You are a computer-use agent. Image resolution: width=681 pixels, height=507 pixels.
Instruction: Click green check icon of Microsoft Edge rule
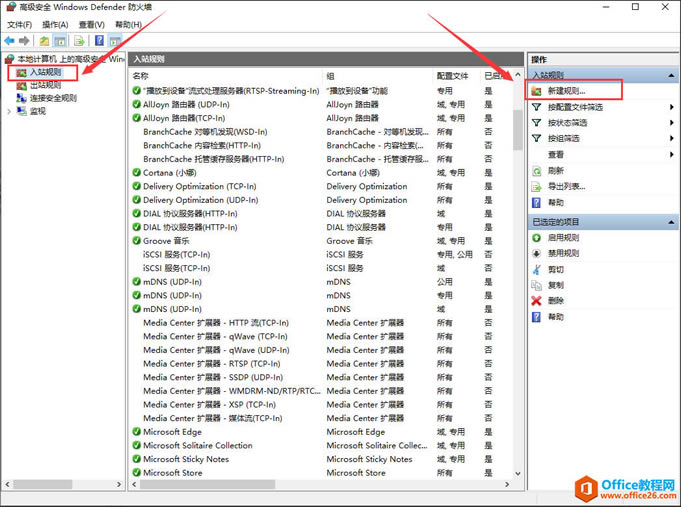pos(136,432)
